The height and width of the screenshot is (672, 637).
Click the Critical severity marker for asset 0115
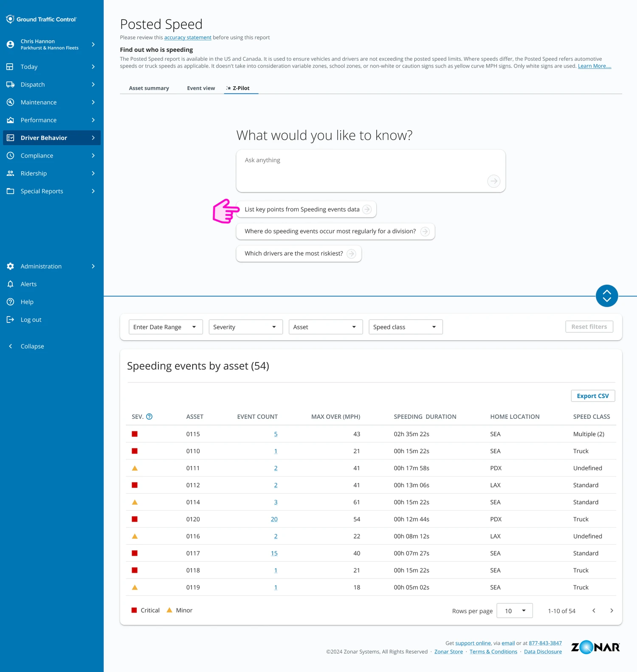(135, 434)
